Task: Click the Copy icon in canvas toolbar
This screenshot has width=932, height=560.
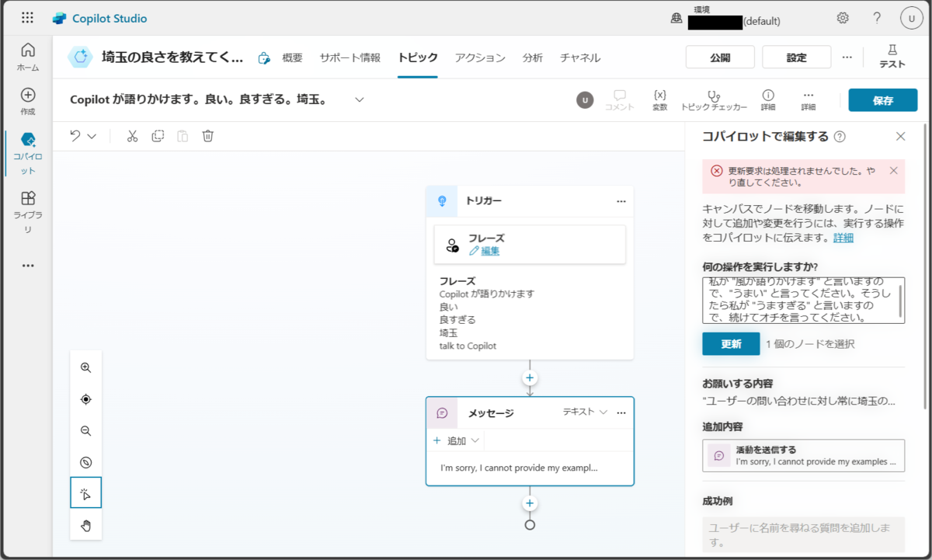Action: 158,136
